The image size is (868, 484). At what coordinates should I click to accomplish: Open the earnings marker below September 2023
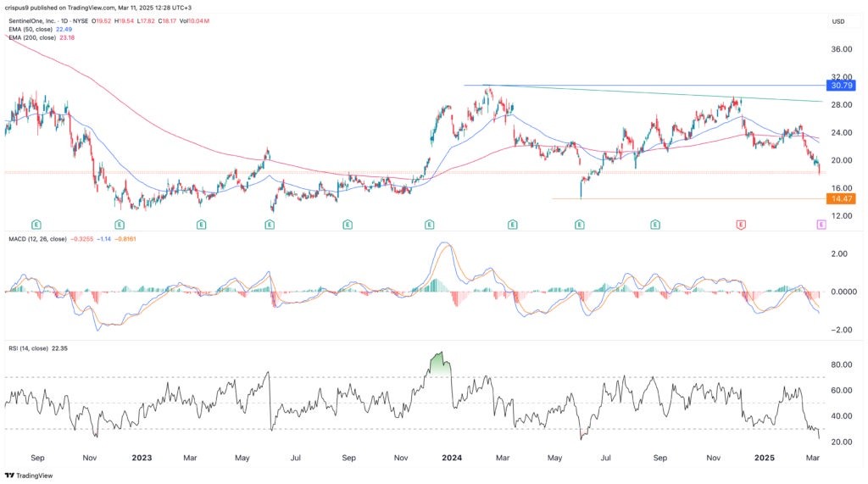348,225
